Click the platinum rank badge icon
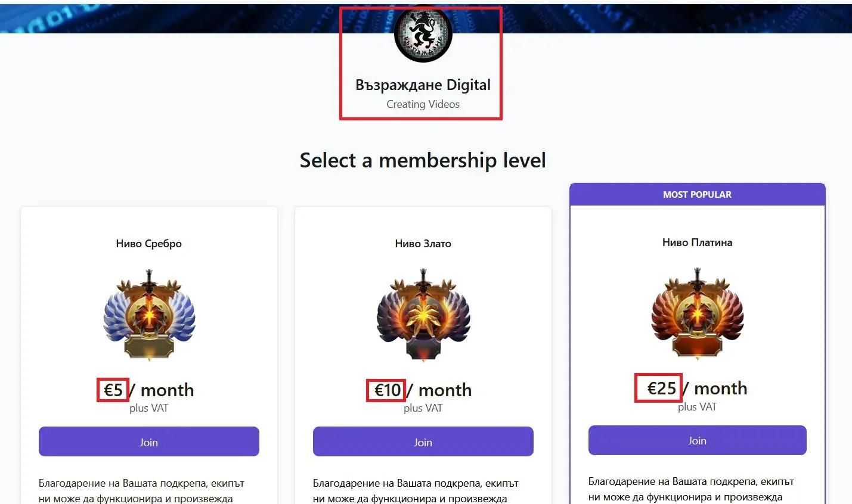 click(x=696, y=315)
